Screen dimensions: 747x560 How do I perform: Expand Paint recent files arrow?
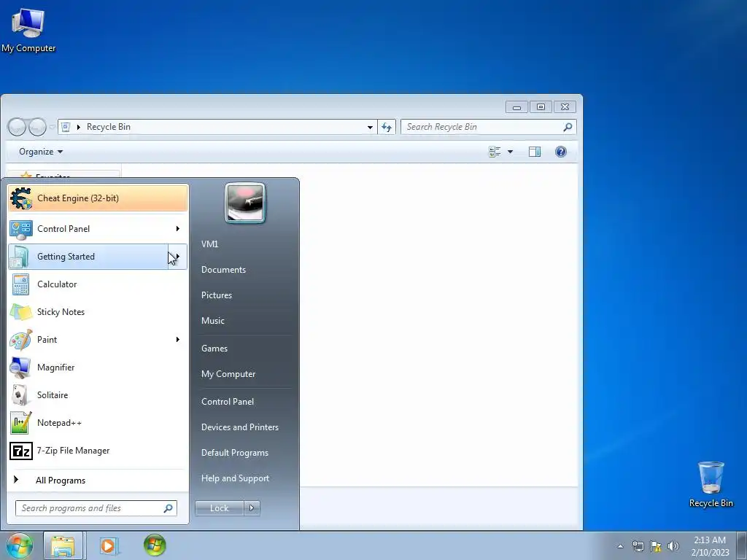[x=178, y=340]
